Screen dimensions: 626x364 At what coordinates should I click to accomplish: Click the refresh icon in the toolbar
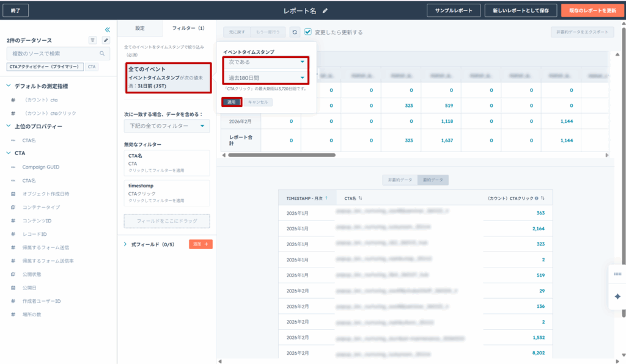pos(295,32)
